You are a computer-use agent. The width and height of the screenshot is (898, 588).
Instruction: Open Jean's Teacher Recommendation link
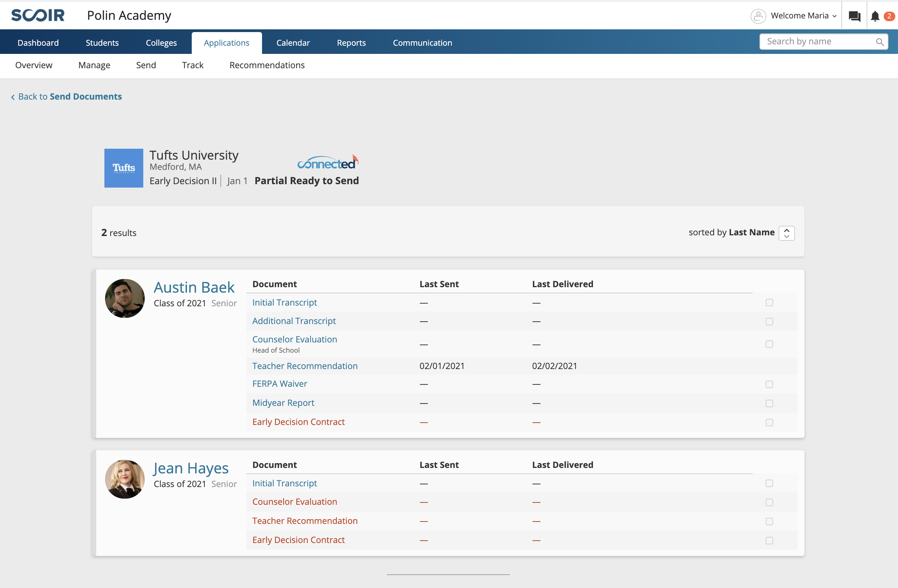[x=305, y=521]
